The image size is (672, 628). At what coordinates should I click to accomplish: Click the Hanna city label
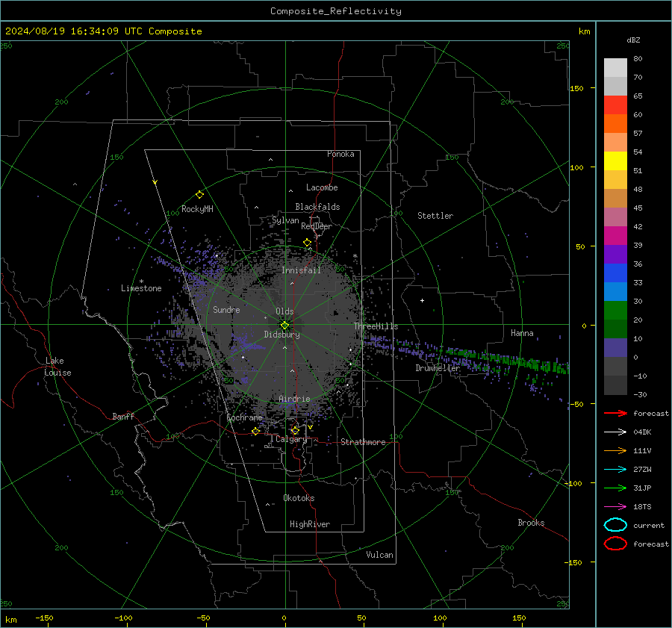(522, 333)
